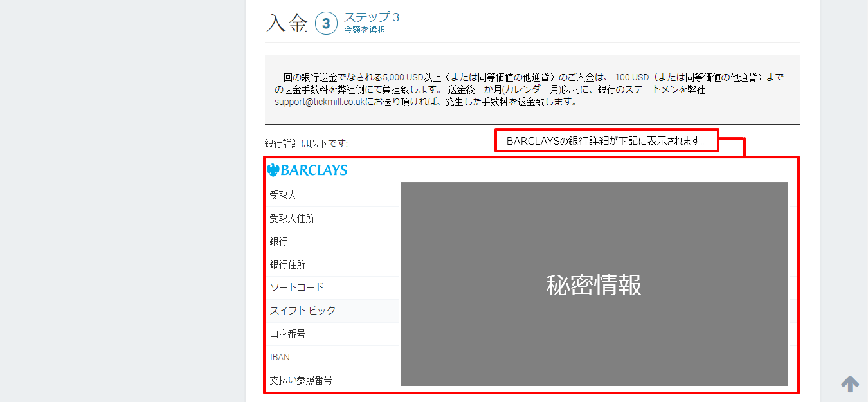This screenshot has height=402, width=868.
Task: Click the 口座番号 row label
Action: tap(287, 334)
